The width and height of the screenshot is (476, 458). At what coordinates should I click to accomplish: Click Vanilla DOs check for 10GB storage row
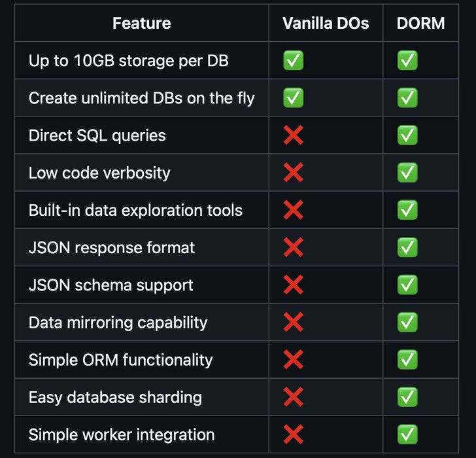pos(293,60)
